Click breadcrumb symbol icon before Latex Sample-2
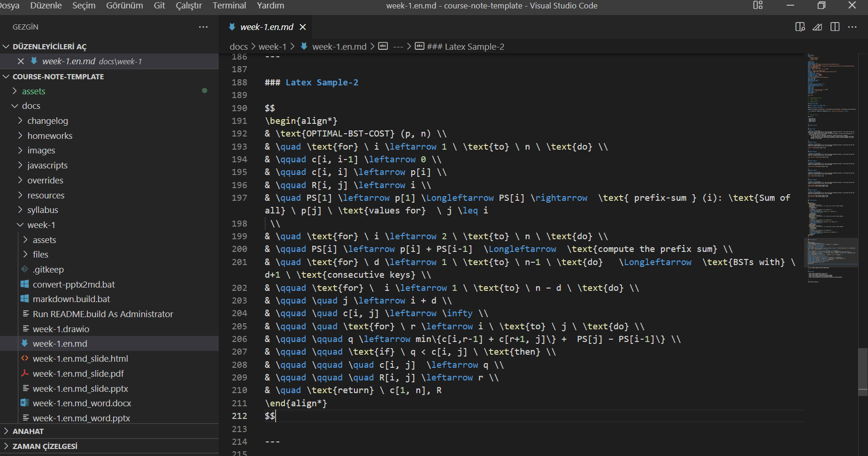 pyautogui.click(x=419, y=46)
